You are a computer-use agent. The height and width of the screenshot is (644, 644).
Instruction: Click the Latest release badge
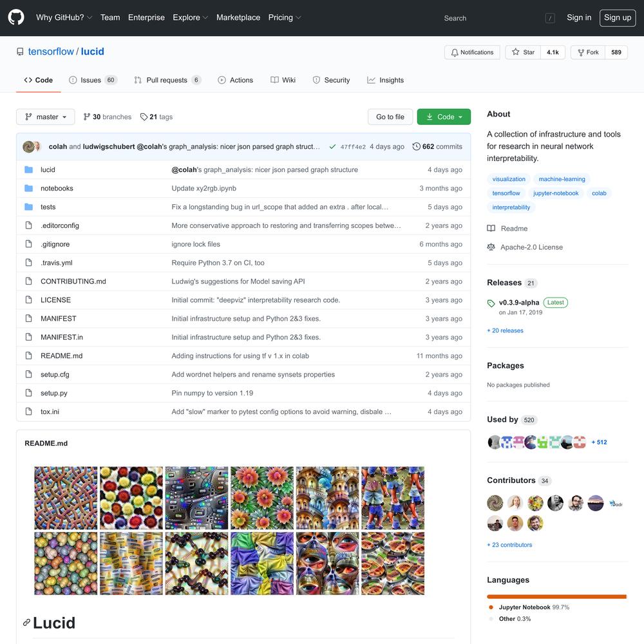[x=555, y=303]
